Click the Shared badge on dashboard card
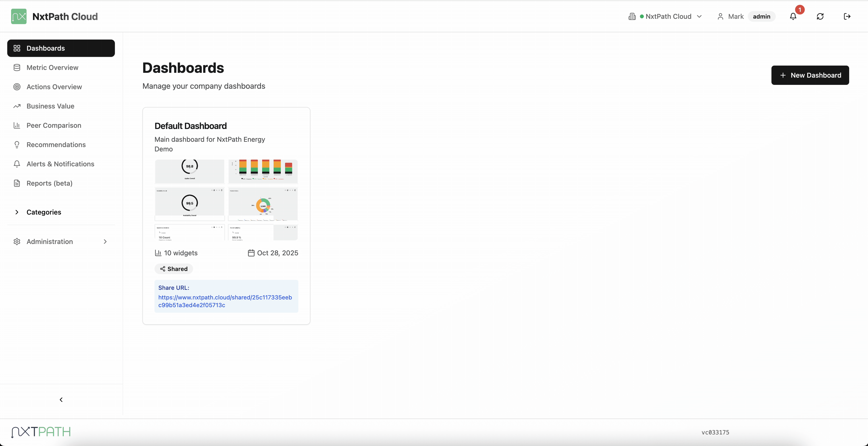The height and width of the screenshot is (446, 868). (174, 269)
